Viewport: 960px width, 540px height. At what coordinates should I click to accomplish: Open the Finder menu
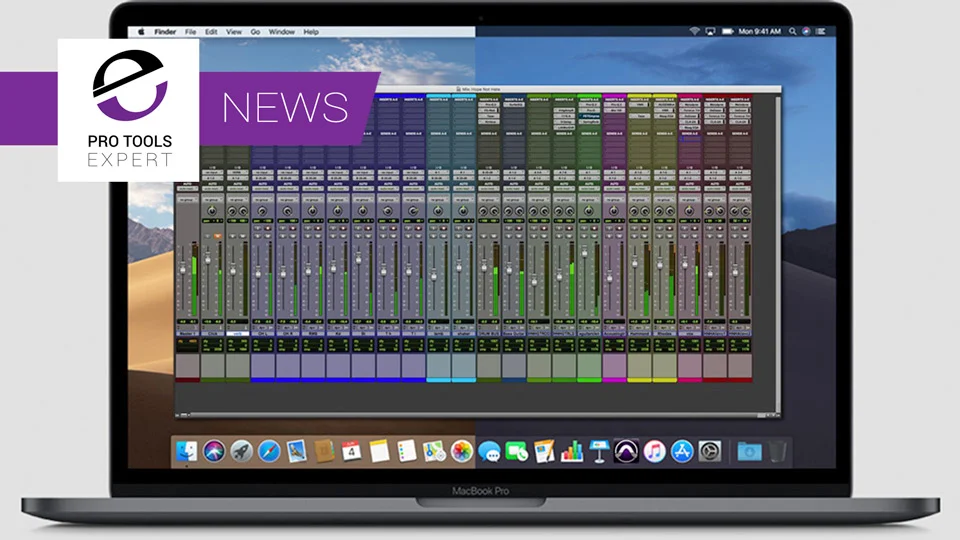point(165,32)
